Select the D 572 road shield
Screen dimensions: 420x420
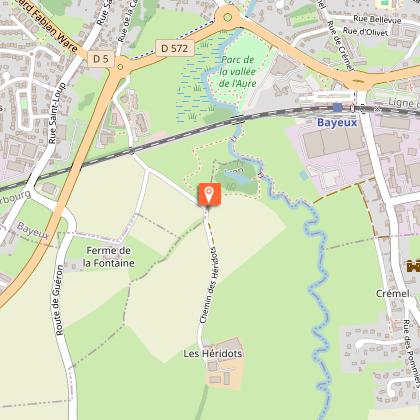175,48
